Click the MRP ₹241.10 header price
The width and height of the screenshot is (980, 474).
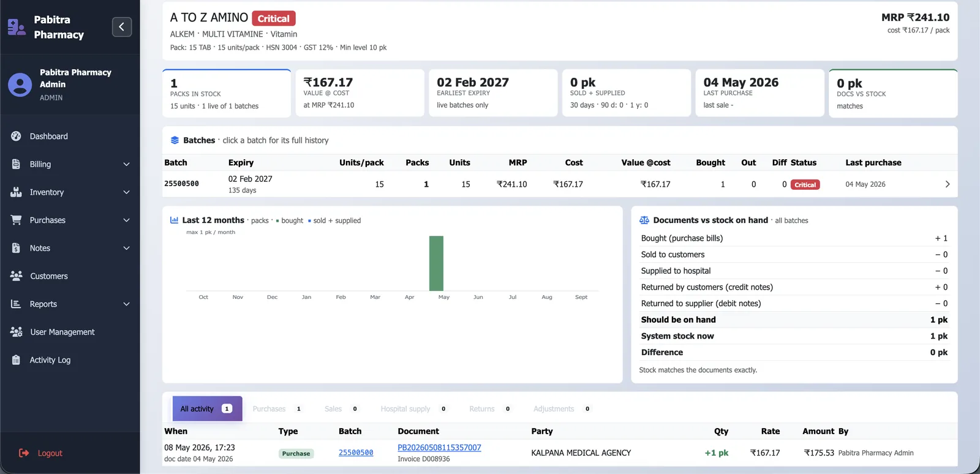click(x=916, y=18)
